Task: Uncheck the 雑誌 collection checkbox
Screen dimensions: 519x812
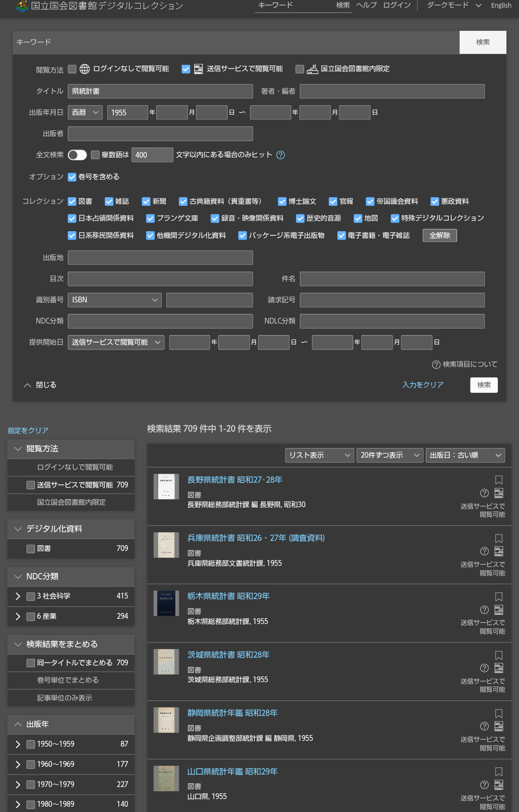Action: (109, 201)
